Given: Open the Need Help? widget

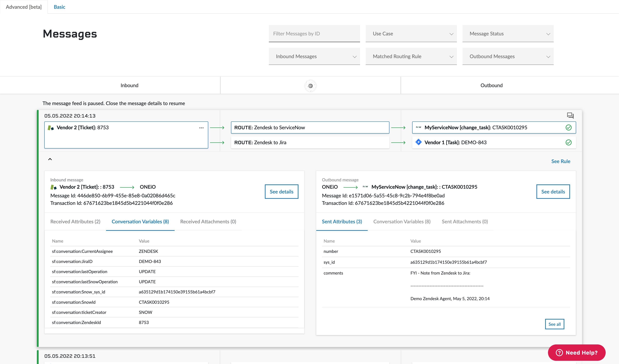Looking at the screenshot, I should (576, 352).
